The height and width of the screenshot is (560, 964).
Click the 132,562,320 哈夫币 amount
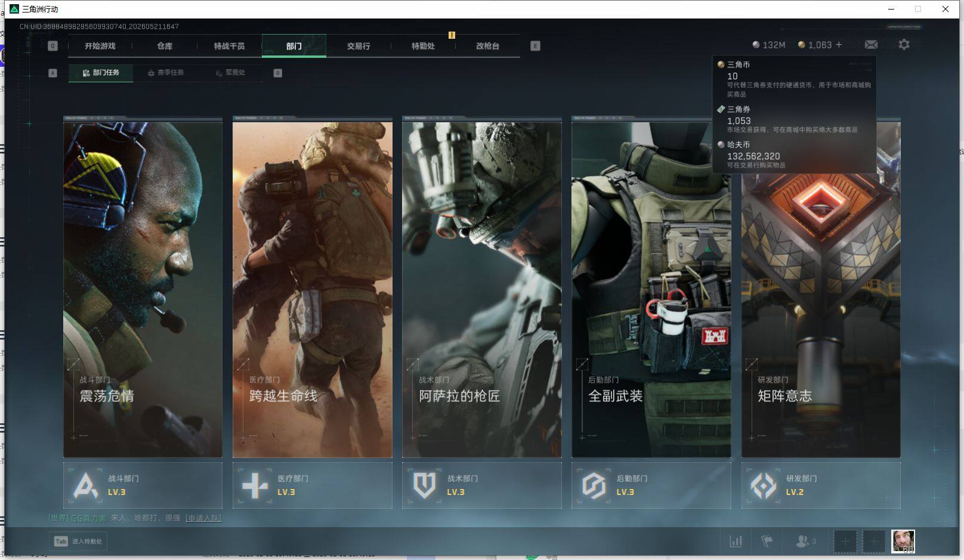[x=753, y=156]
